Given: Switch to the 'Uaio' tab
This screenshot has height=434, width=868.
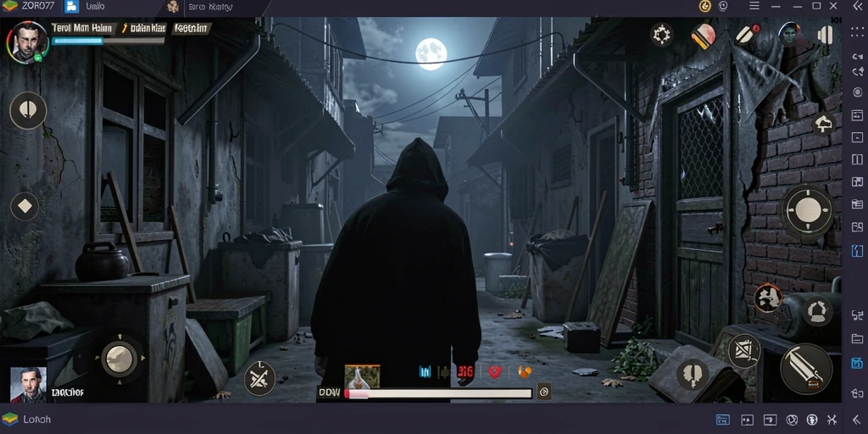Looking at the screenshot, I should coord(95,7).
